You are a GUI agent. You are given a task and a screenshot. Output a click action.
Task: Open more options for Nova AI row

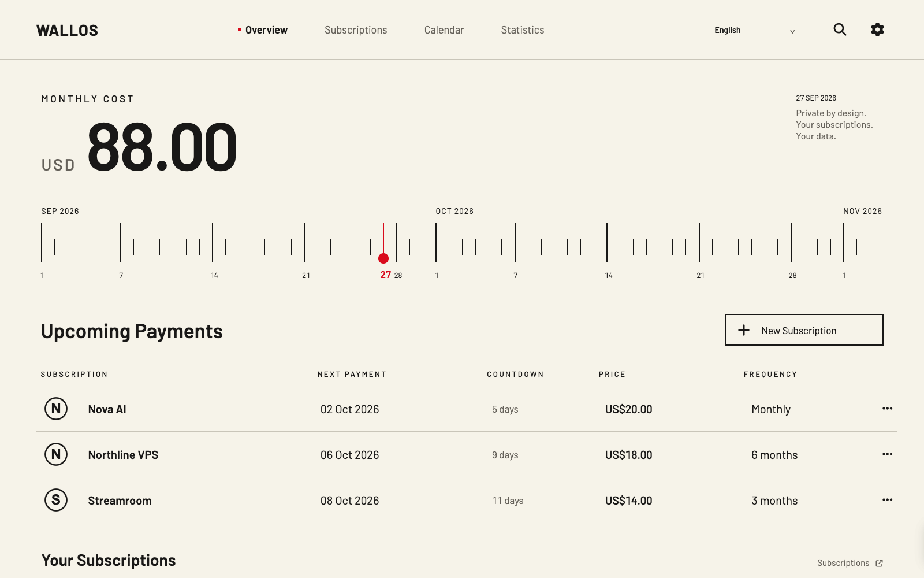click(887, 409)
